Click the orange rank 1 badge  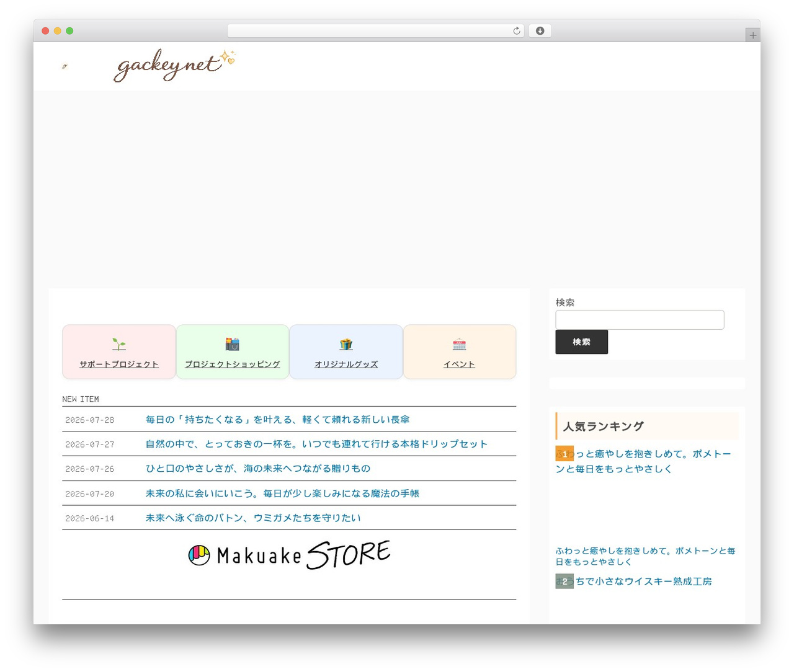tap(564, 454)
